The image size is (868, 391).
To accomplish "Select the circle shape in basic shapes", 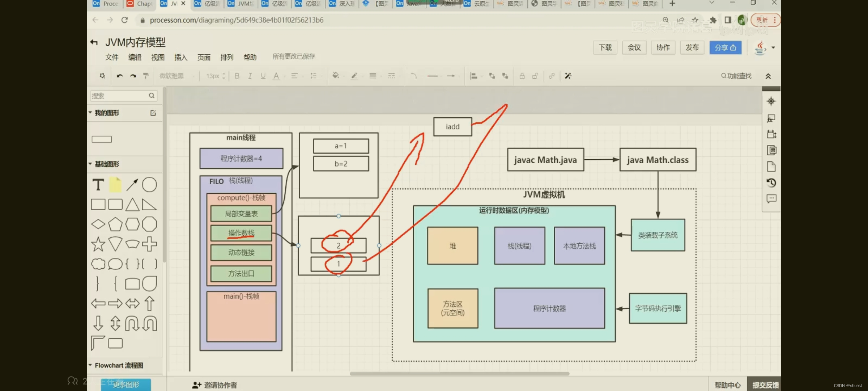I will coord(149,185).
